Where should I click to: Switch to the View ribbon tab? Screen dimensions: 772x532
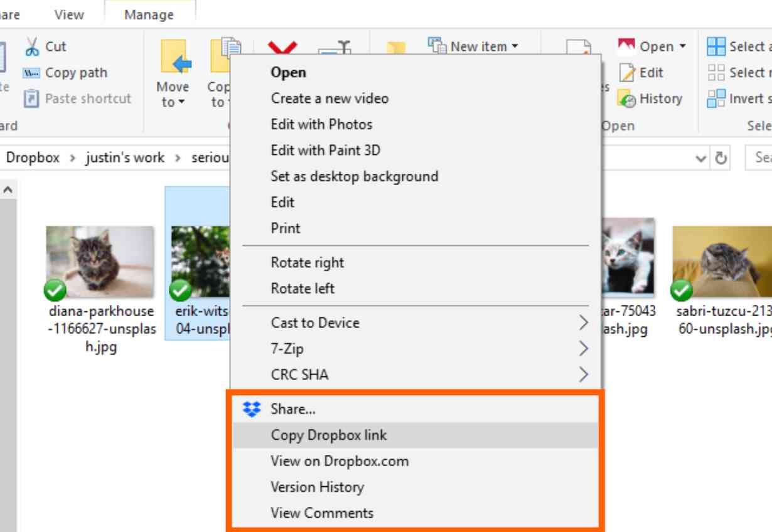click(70, 14)
